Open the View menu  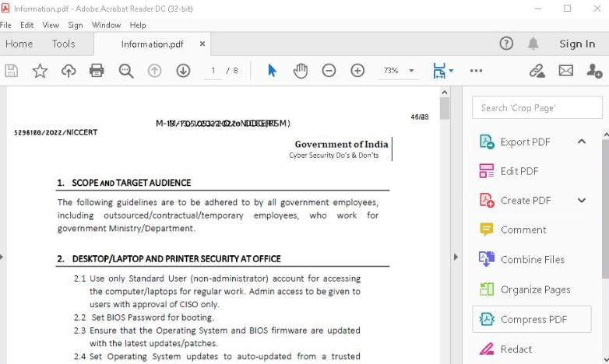pyautogui.click(x=51, y=25)
